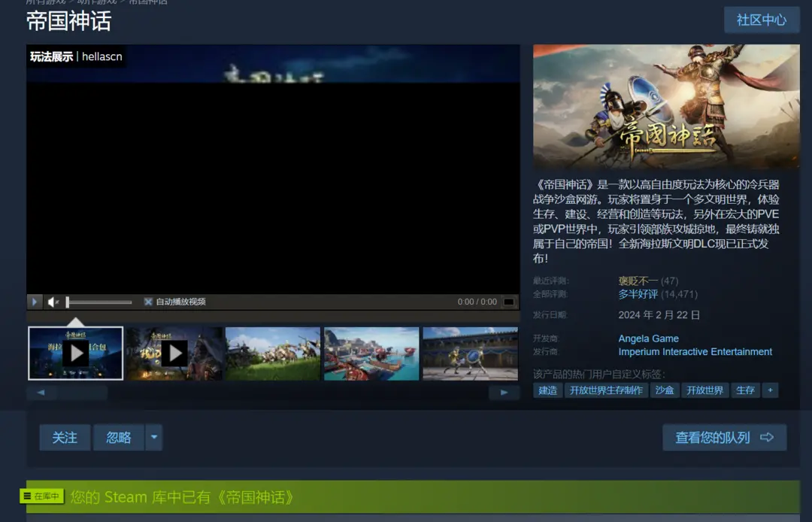Open Imperium Interactive Entertainment publisher link
Viewport: 812px width, 522px height.
(695, 351)
